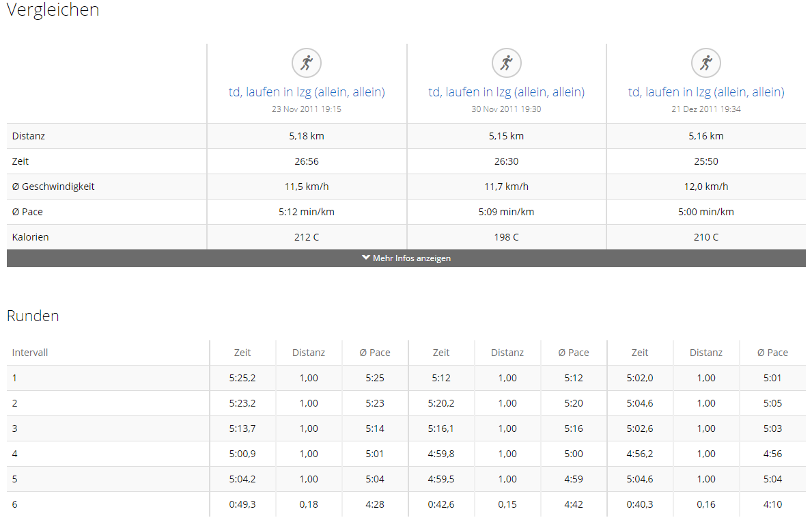Viewport: 812px width, 520px height.
Task: Click the 'Kalorien' row label
Action: pos(30,237)
